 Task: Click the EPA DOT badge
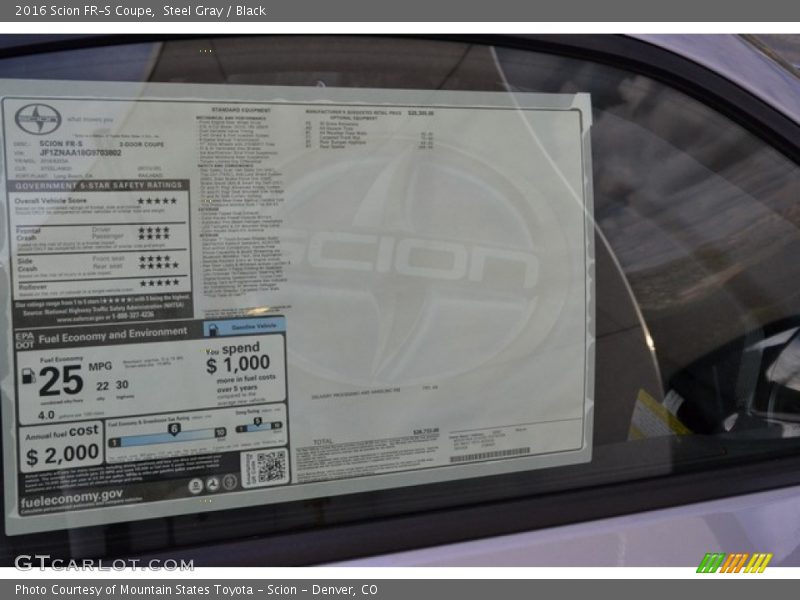pyautogui.click(x=24, y=340)
